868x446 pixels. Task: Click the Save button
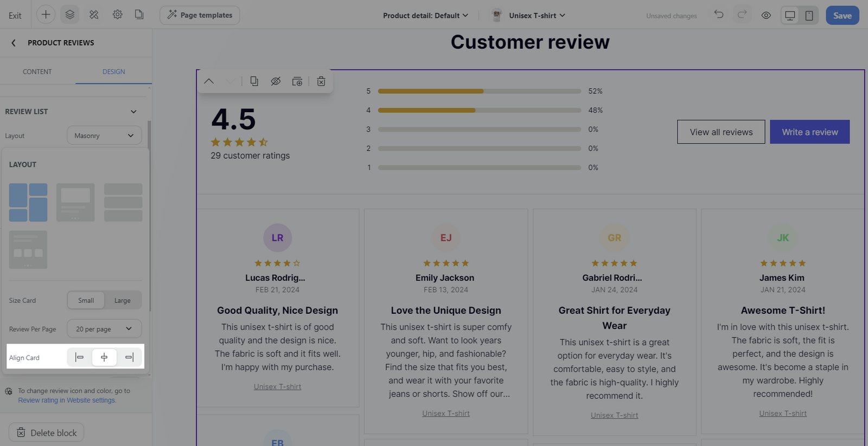[x=843, y=15]
